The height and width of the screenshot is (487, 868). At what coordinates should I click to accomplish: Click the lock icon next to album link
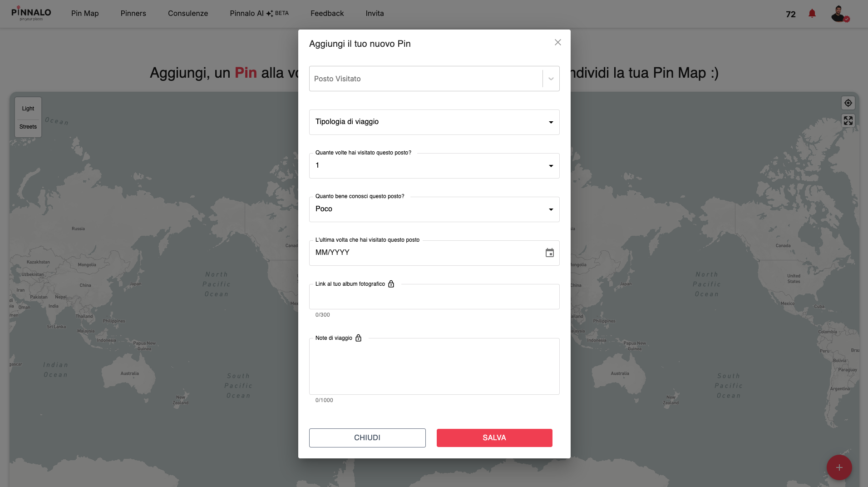click(391, 284)
